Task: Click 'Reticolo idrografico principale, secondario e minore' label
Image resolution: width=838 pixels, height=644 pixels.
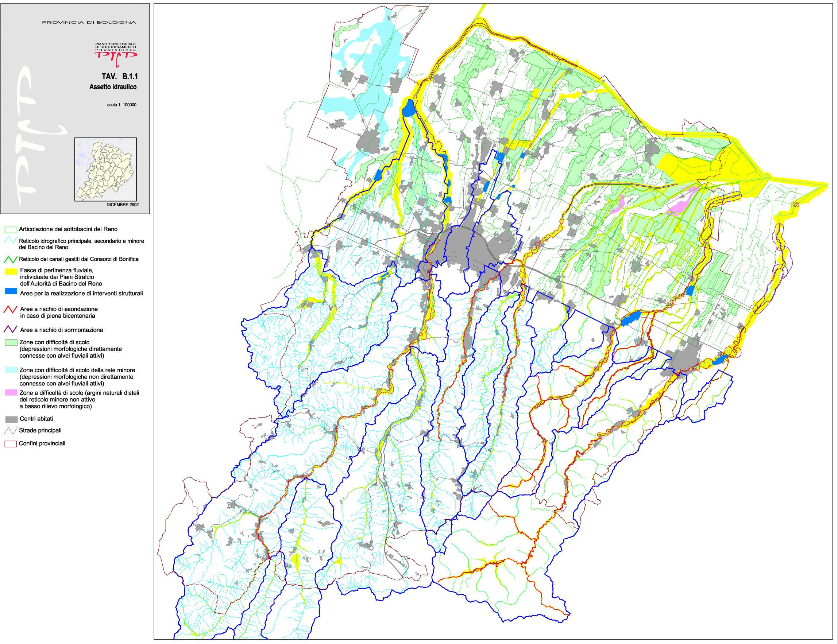Action: click(x=82, y=241)
